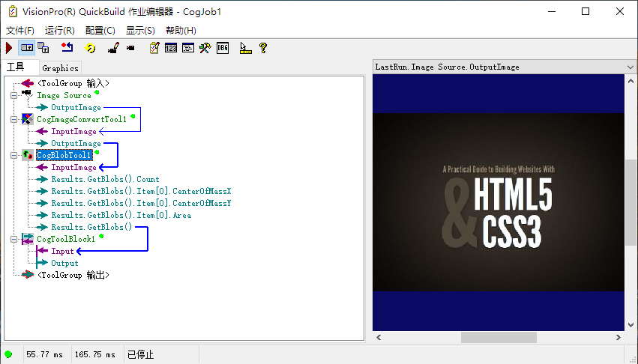
Task: Open the 配置(C) menu
Action: pos(100,31)
